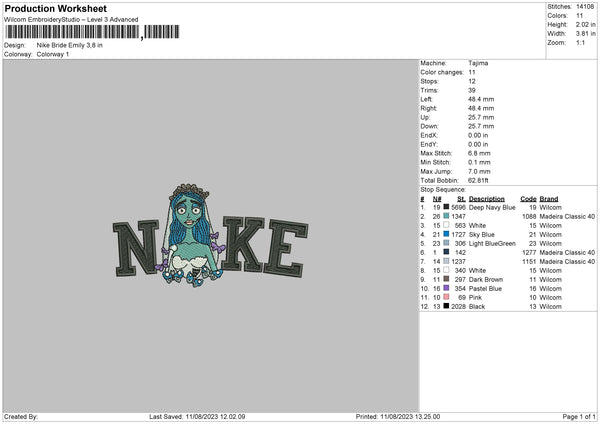Click the Min Stitch value '0.1 mm'
Viewport: 600px width, 424px height.
[x=479, y=162]
